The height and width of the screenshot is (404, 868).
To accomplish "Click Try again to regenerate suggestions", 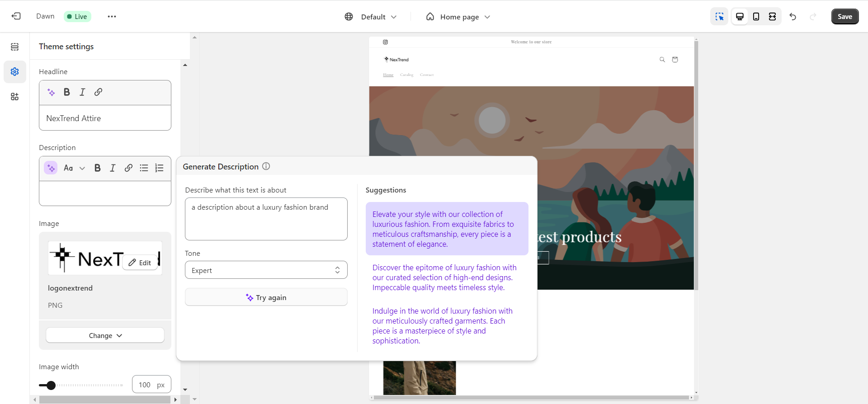I will tap(266, 297).
